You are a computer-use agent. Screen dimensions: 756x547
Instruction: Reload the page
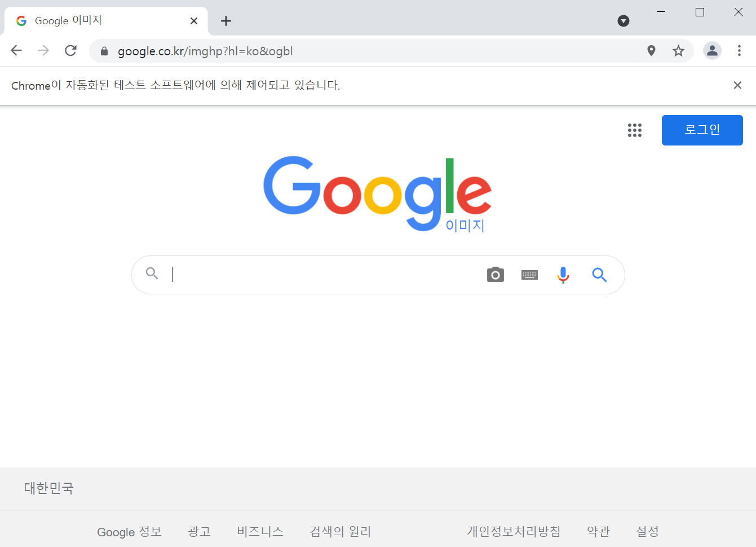[70, 51]
